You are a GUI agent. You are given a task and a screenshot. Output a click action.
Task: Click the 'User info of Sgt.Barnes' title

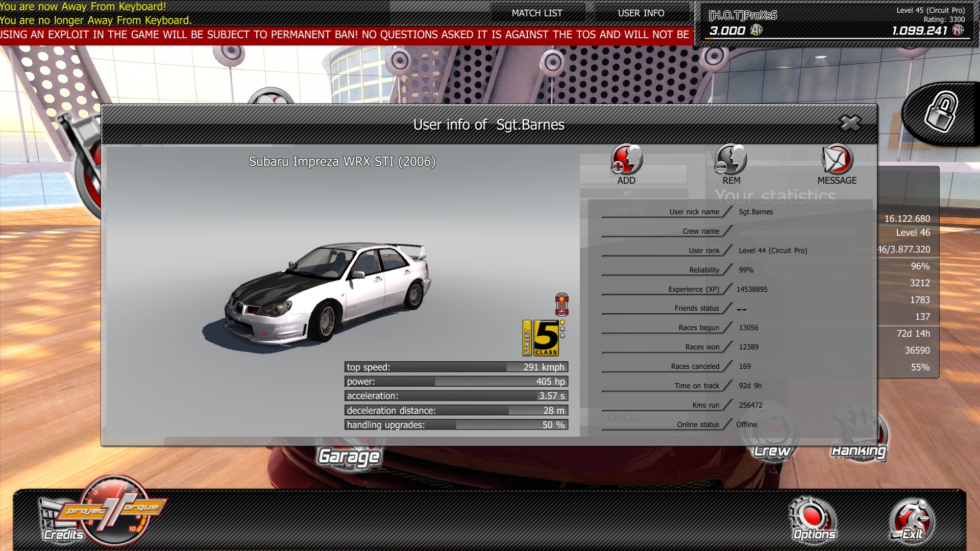pyautogui.click(x=489, y=124)
